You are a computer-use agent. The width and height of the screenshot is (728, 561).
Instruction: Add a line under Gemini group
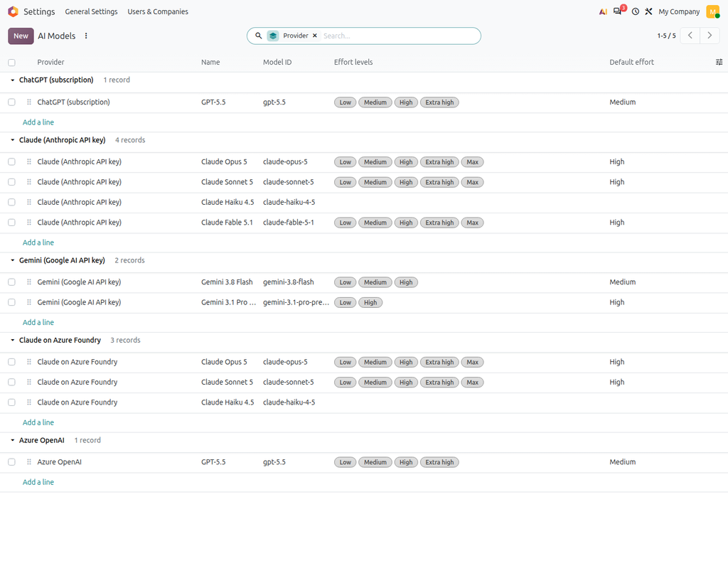38,322
